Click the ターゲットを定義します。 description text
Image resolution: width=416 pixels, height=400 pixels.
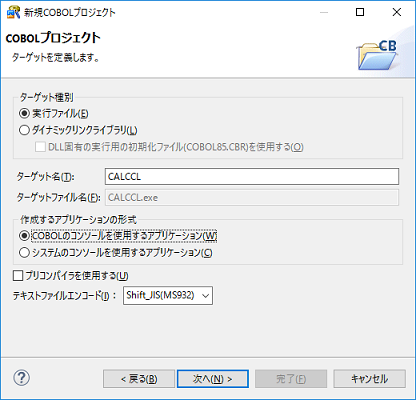tap(56, 57)
